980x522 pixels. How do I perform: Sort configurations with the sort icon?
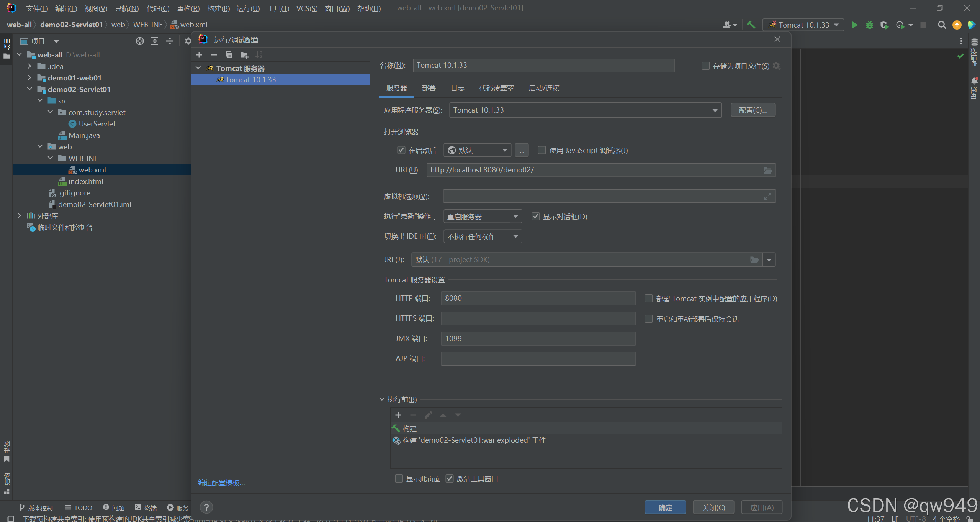[x=259, y=55]
